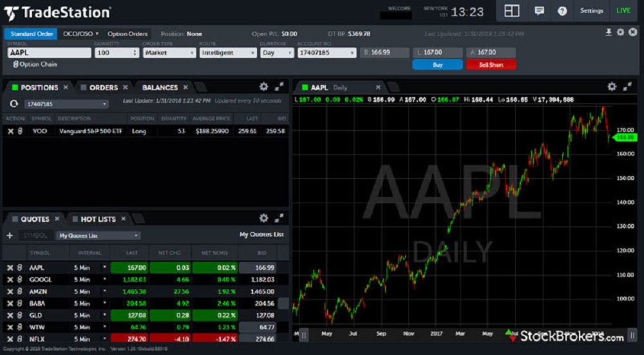644x355 pixels.
Task: Click quotes SYMBOL entry field
Action: tap(35, 236)
